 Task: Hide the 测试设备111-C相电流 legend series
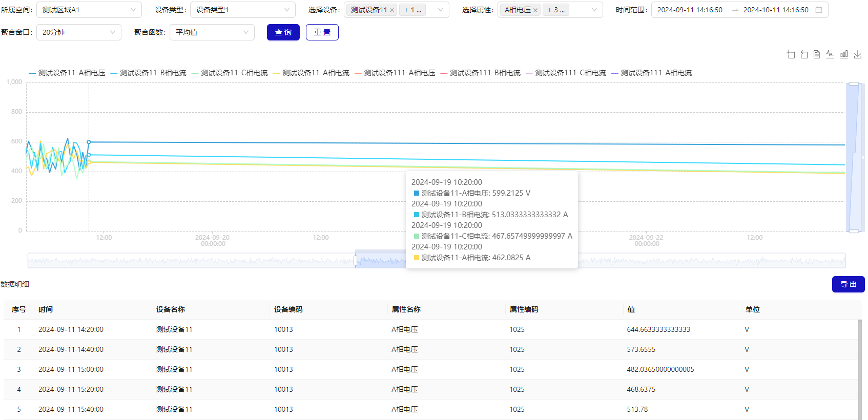(566, 73)
